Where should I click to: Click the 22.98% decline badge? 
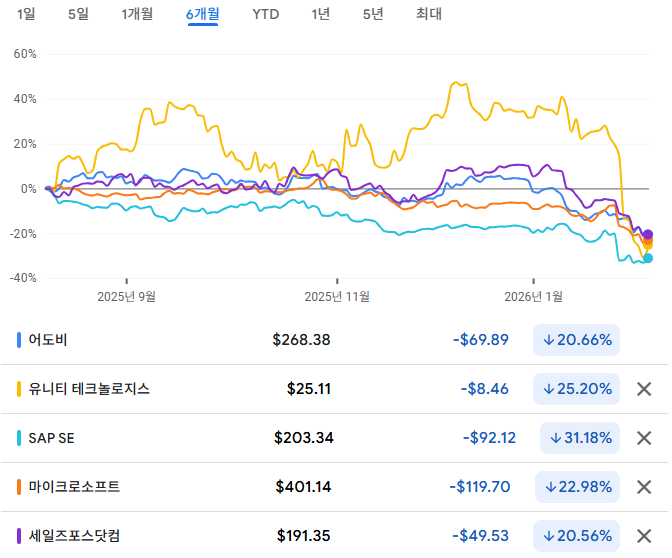577,487
